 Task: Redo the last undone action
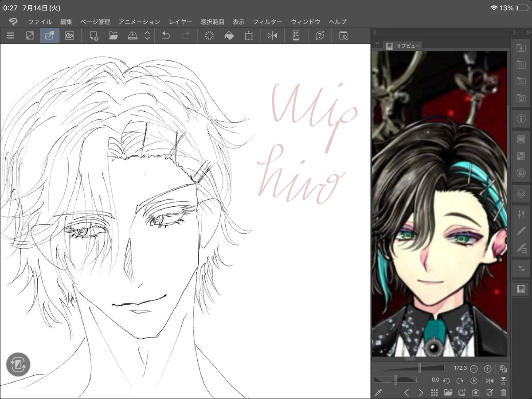point(186,36)
